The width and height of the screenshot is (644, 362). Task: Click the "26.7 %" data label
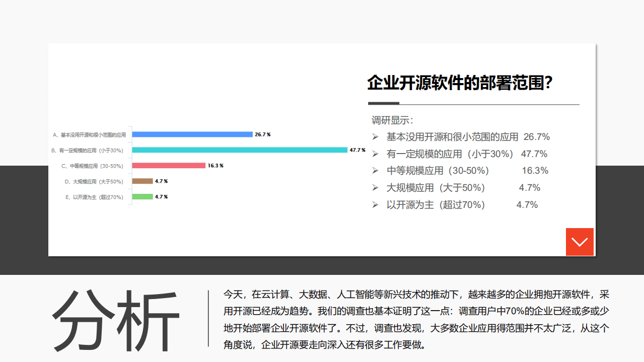[x=263, y=134]
